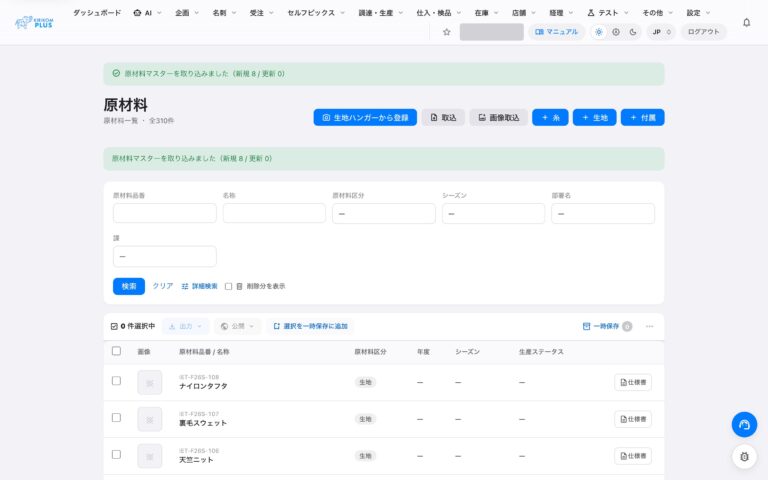Select the auto theme circle icon
The height and width of the screenshot is (480, 768).
(616, 32)
